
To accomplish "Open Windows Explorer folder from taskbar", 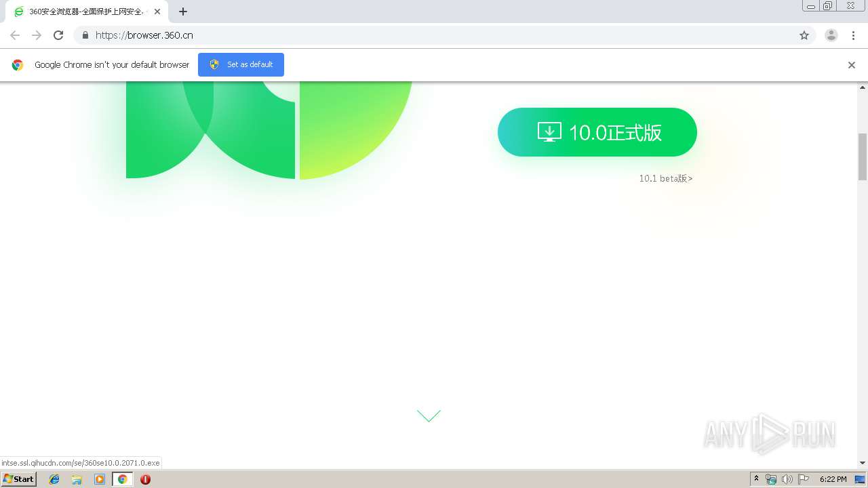I will pyautogui.click(x=77, y=479).
